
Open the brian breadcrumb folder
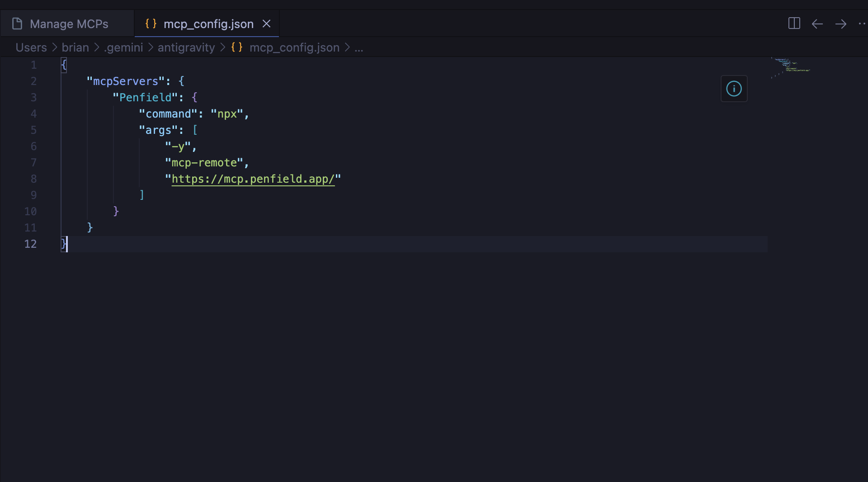click(75, 47)
